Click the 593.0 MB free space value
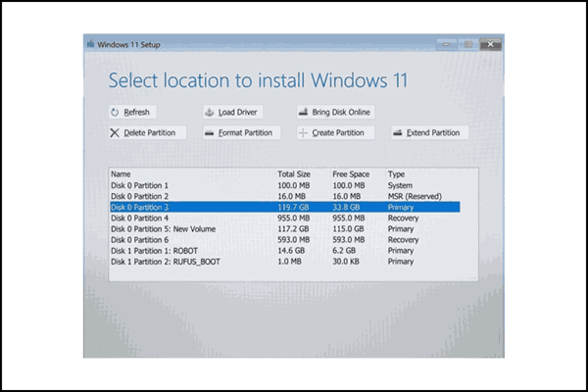 click(349, 240)
